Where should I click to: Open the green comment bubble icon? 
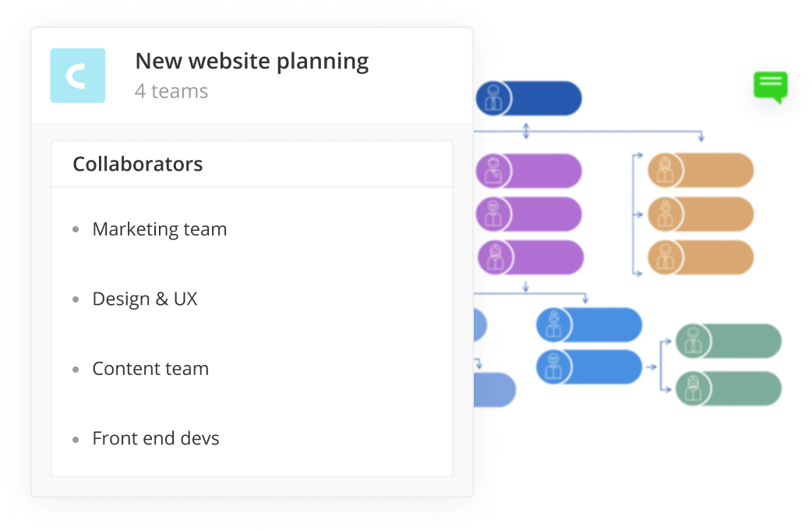pyautogui.click(x=771, y=87)
